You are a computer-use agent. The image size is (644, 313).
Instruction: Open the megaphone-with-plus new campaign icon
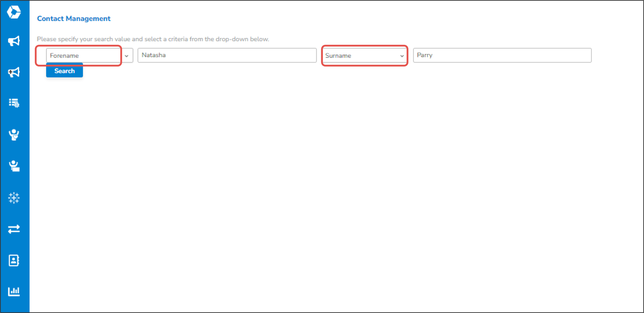[x=14, y=72]
